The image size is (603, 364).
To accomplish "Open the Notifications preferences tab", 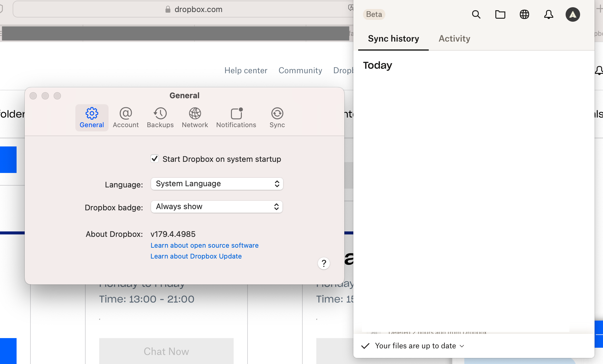I will tap(236, 118).
